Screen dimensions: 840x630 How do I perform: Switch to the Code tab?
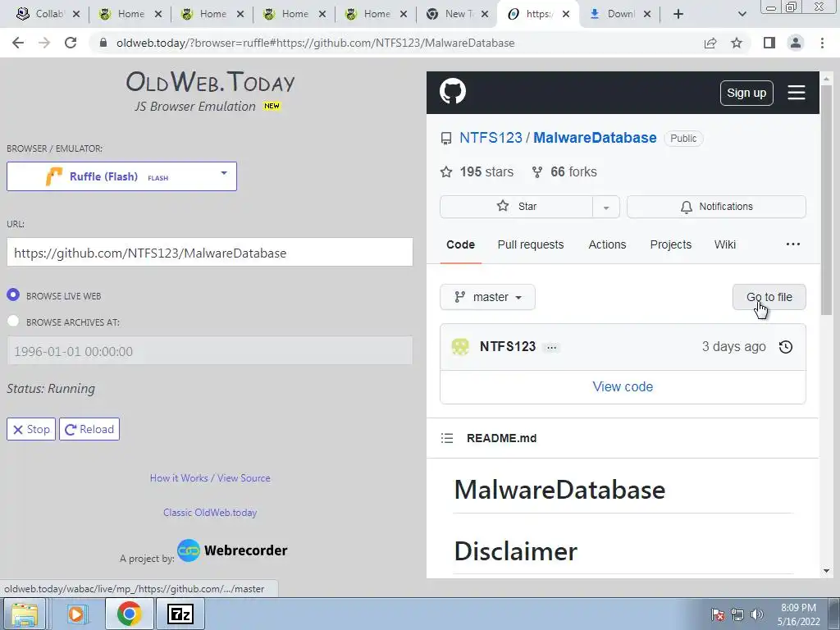pyautogui.click(x=460, y=244)
